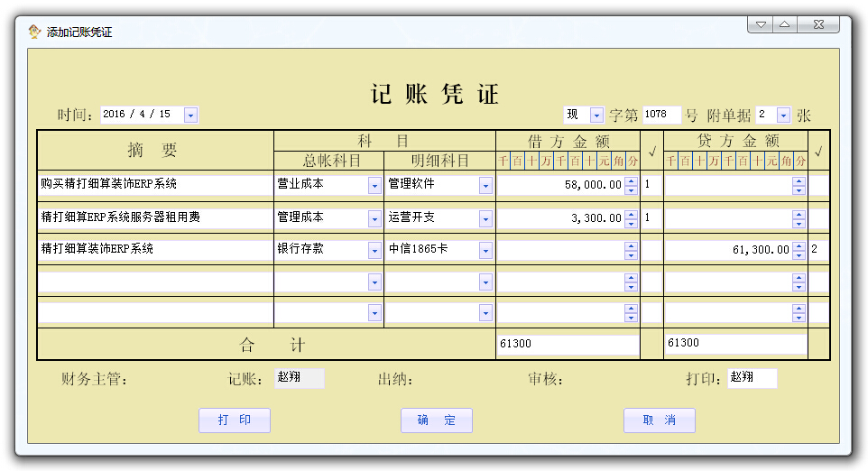
Task: Click the summary field for 服务器租用费 row
Action: pos(155,217)
